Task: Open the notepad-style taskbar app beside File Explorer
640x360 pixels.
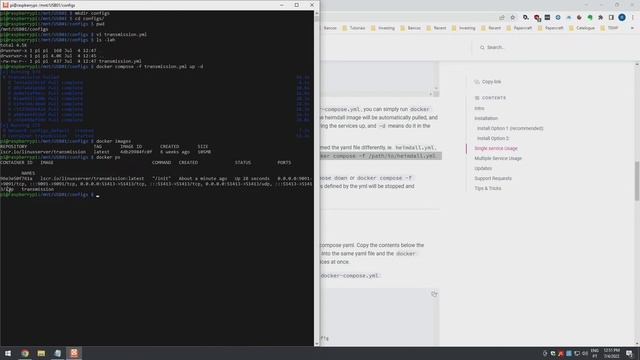Action: (58, 353)
